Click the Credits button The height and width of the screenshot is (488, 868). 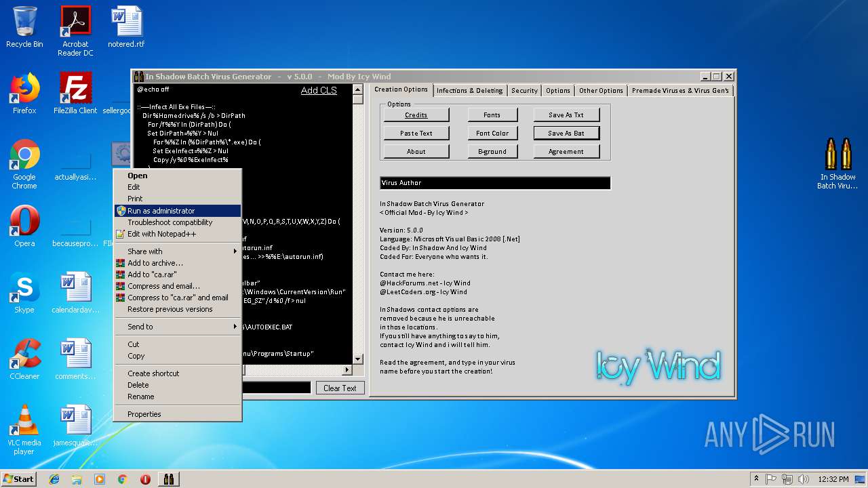(416, 115)
